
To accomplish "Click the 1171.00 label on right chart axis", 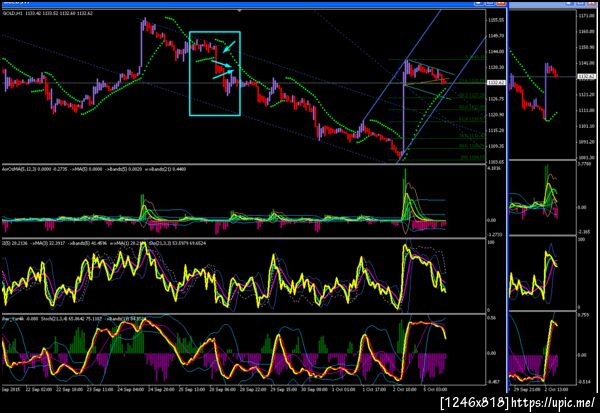I will [x=587, y=16].
